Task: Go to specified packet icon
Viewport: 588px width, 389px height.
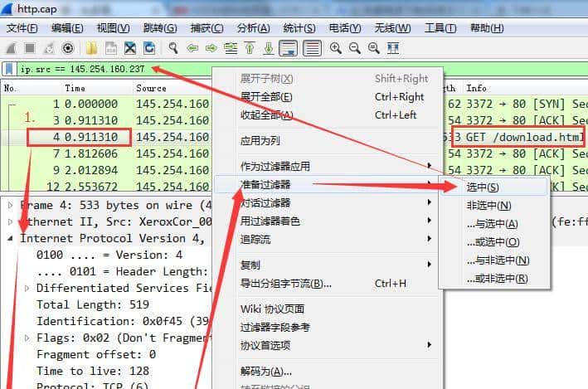Action: (231, 48)
